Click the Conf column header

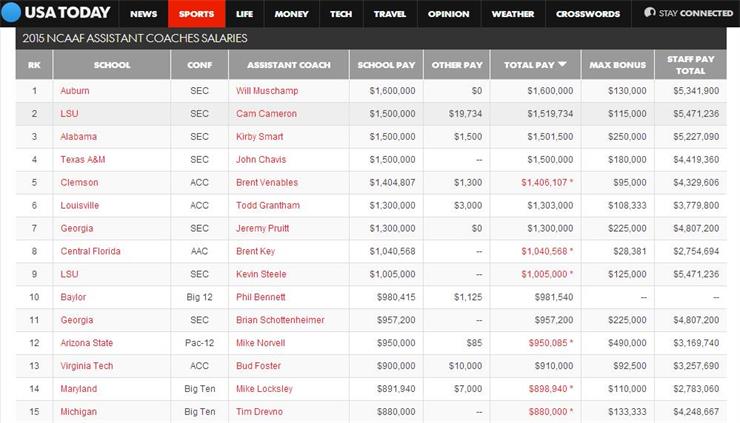coord(199,65)
